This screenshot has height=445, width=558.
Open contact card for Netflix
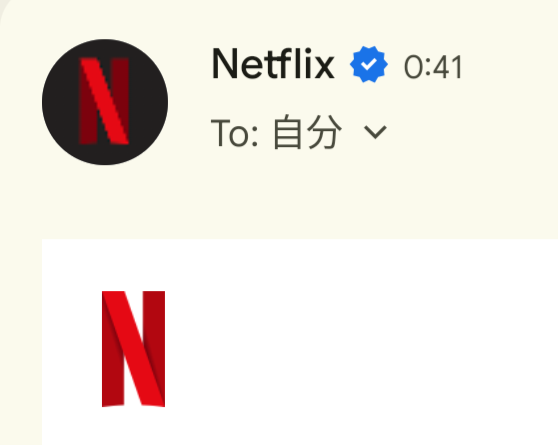click(273, 64)
